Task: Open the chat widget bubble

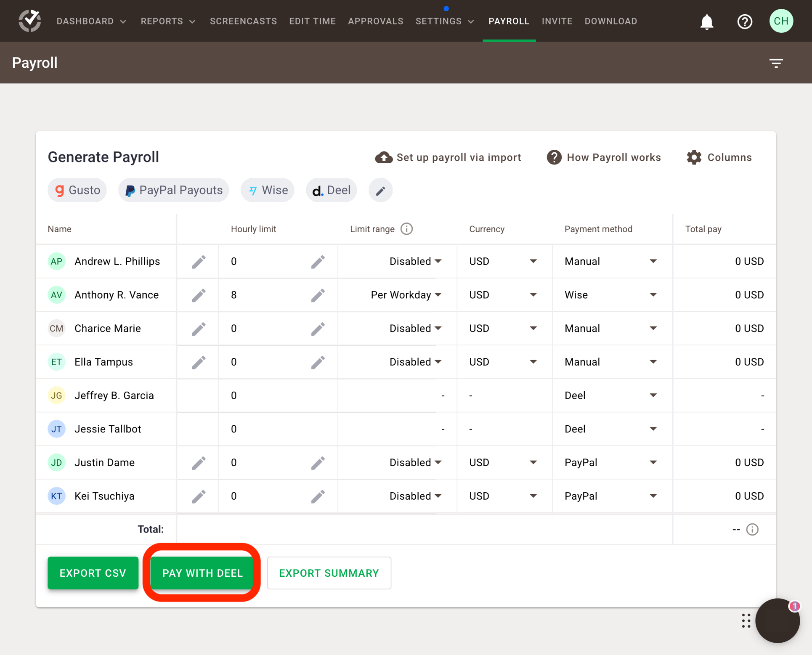Action: click(777, 620)
